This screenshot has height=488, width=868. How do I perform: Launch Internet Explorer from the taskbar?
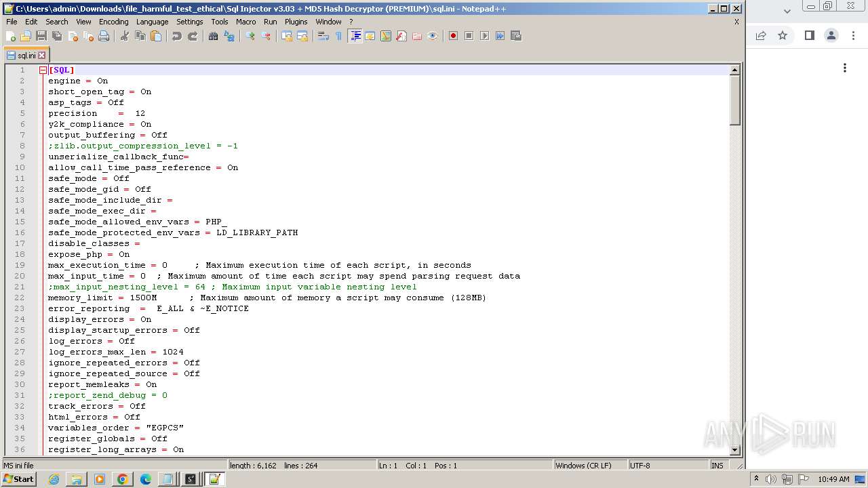54,479
